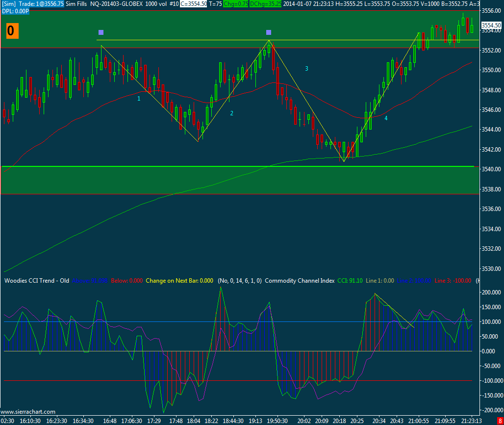Click the DPL: 0.00P daily profit label
504x425 pixels.
click(15, 10)
